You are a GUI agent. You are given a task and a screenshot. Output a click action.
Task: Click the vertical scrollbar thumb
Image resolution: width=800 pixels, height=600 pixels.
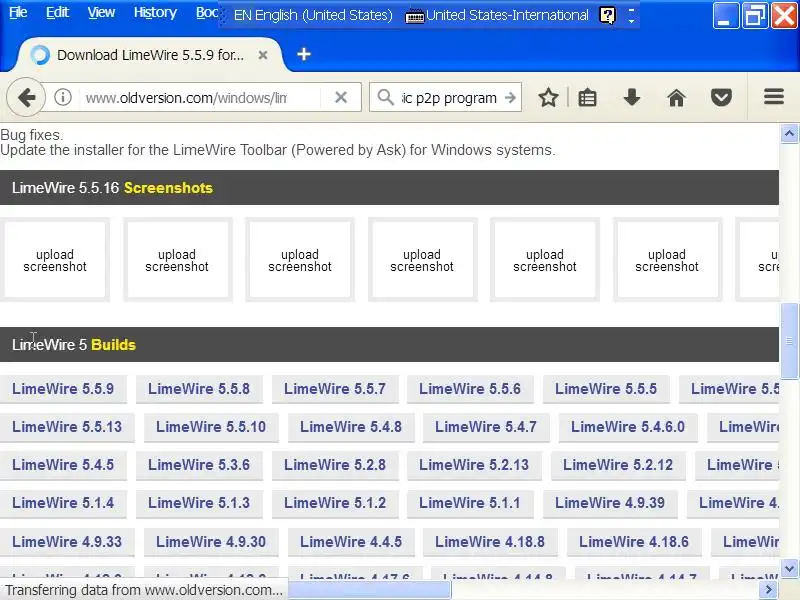click(x=789, y=341)
